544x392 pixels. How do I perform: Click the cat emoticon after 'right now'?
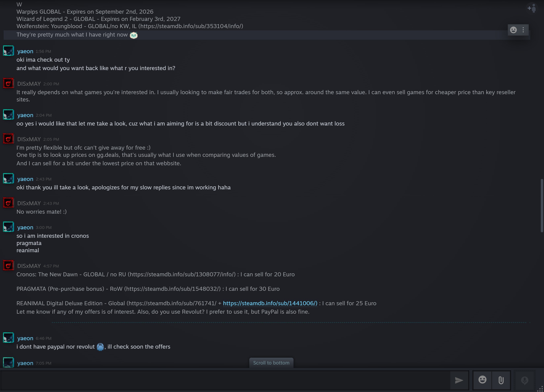point(134,35)
